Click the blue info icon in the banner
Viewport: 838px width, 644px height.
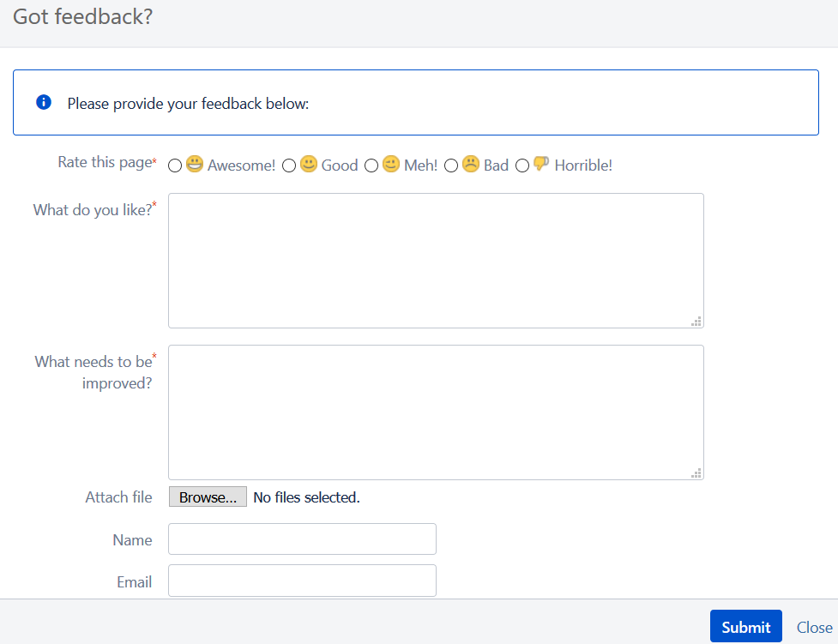tap(44, 103)
